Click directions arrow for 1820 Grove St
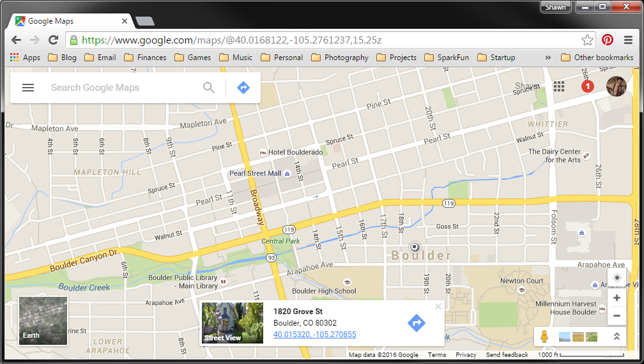 coord(416,323)
